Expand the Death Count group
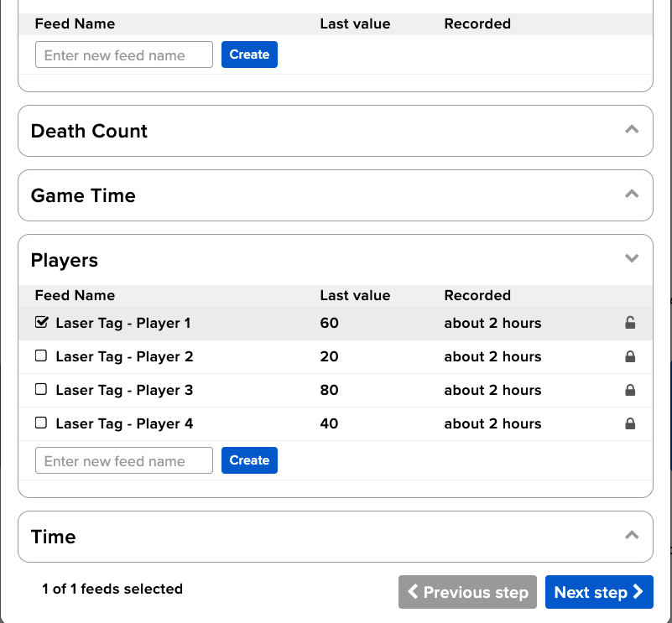This screenshot has width=672, height=623. pyautogui.click(x=632, y=130)
